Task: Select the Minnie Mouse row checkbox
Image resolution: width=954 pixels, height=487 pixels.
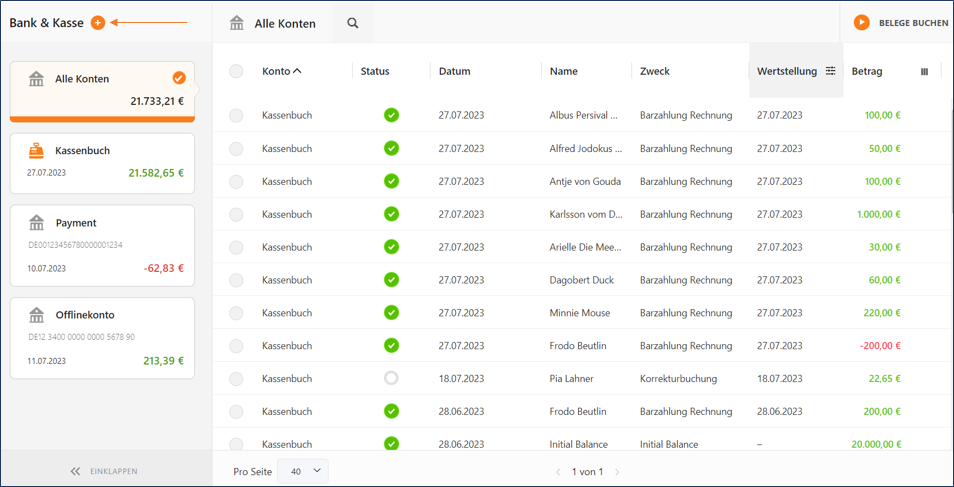Action: (236, 312)
